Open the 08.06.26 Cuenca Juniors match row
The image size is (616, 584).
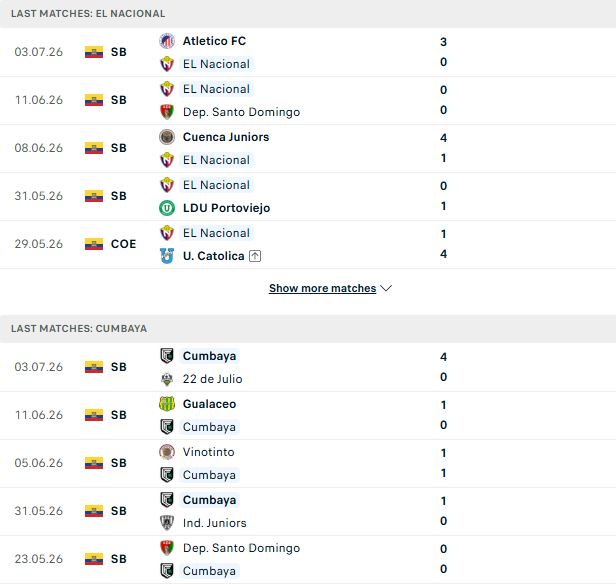308,148
